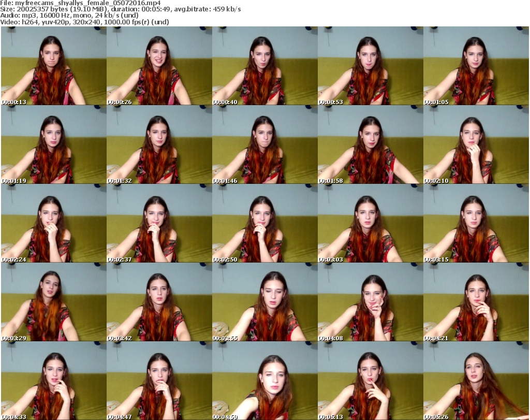The image size is (530, 420).
Task: Open the frame timestamped 00:02:37
Action: 159,223
